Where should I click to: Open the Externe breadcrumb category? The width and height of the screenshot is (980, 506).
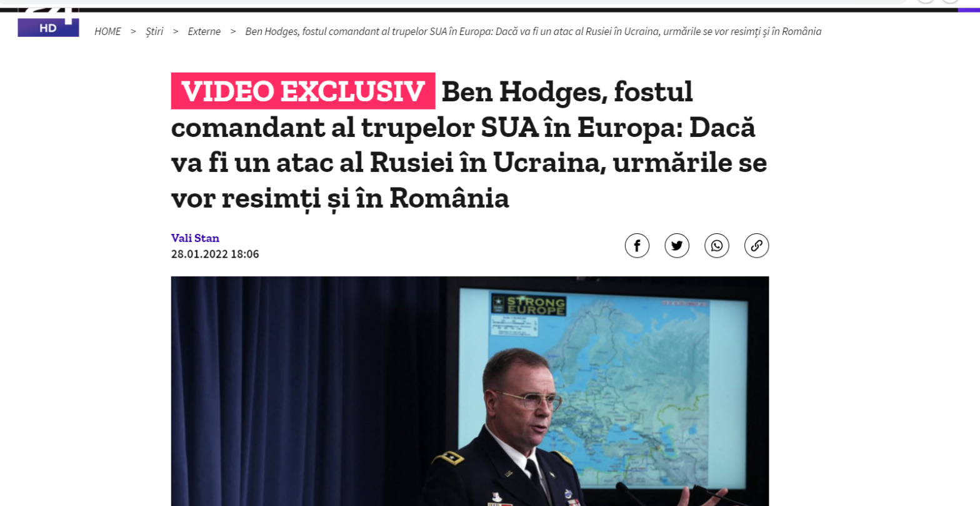tap(204, 31)
